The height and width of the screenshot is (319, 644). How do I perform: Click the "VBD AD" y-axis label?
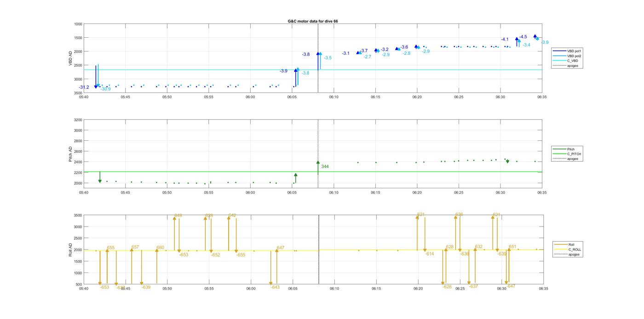tap(70, 58)
